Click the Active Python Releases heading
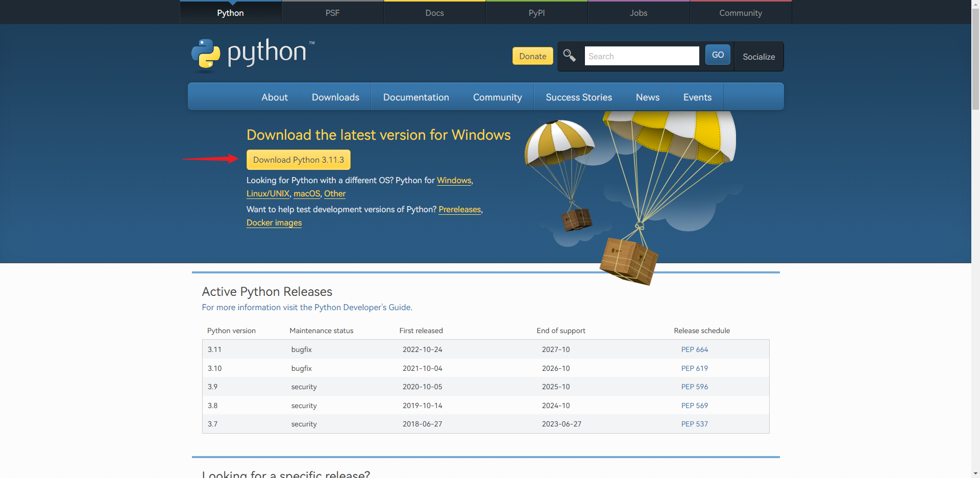 (267, 292)
